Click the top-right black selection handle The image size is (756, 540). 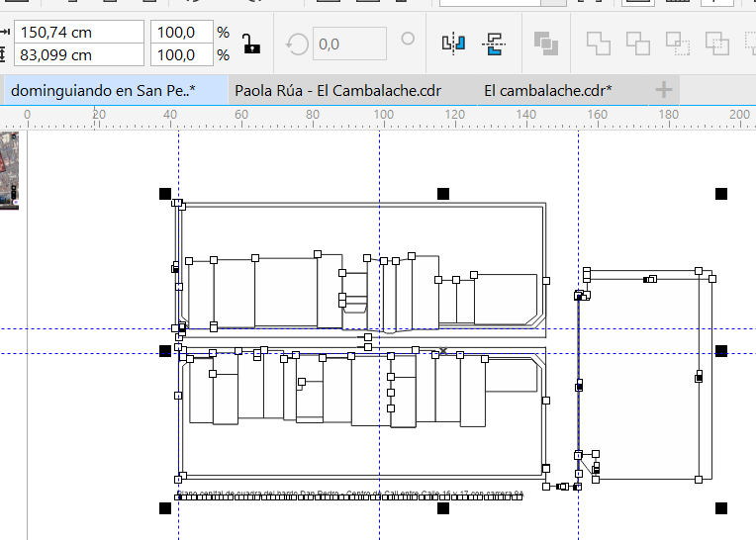click(x=721, y=194)
